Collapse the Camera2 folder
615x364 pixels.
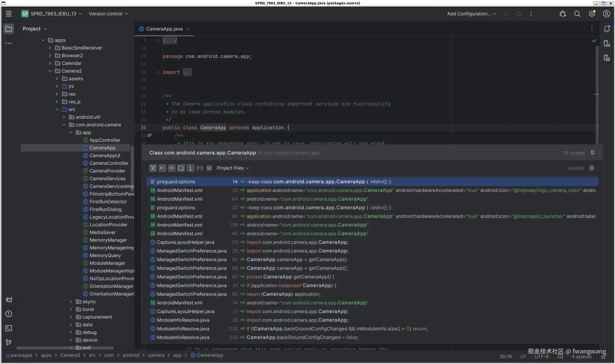click(x=50, y=71)
